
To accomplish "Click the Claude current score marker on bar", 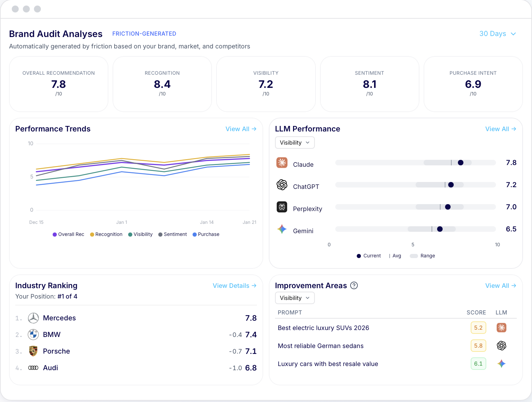I will [x=461, y=163].
